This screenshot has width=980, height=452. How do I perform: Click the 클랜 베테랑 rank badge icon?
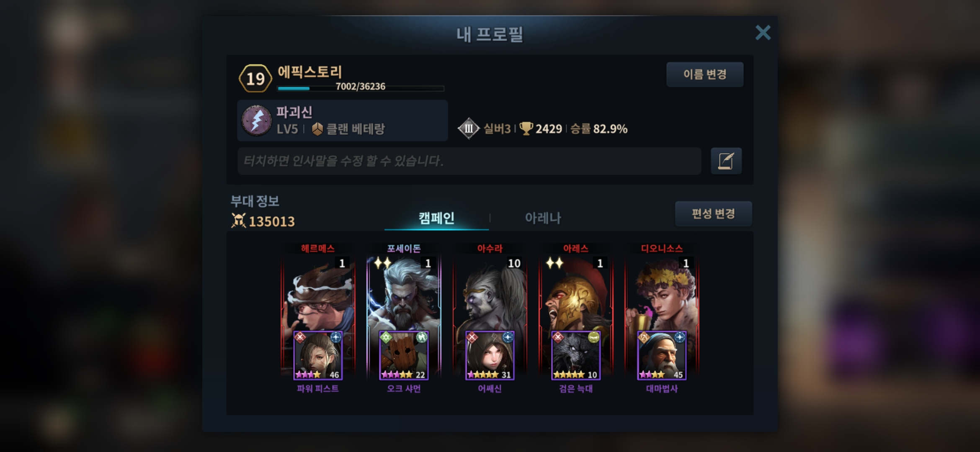click(x=317, y=129)
